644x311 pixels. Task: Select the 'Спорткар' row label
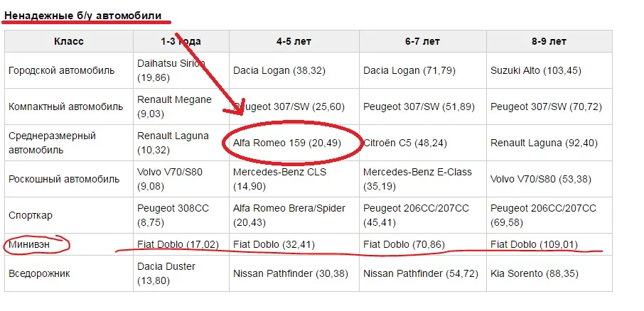point(31,215)
